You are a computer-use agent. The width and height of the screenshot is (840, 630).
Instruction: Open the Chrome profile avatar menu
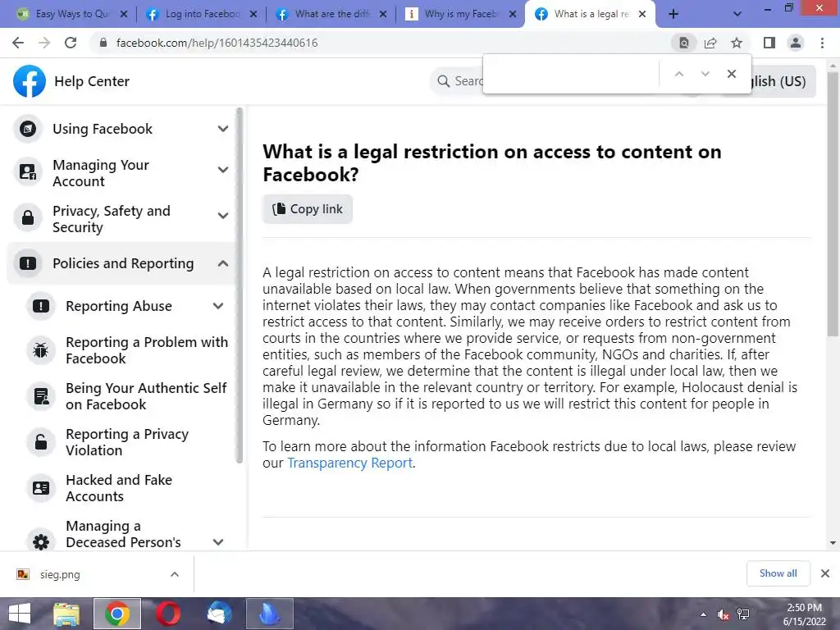(x=796, y=43)
